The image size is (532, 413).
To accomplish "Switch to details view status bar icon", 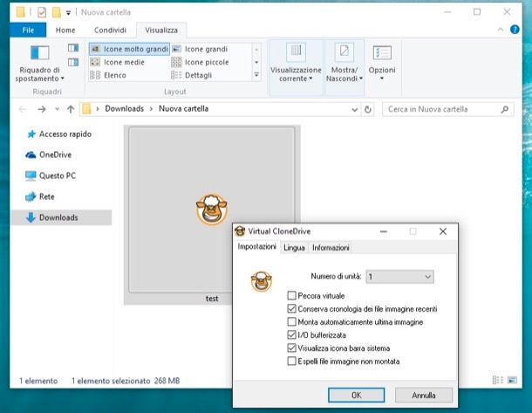I will (x=498, y=380).
